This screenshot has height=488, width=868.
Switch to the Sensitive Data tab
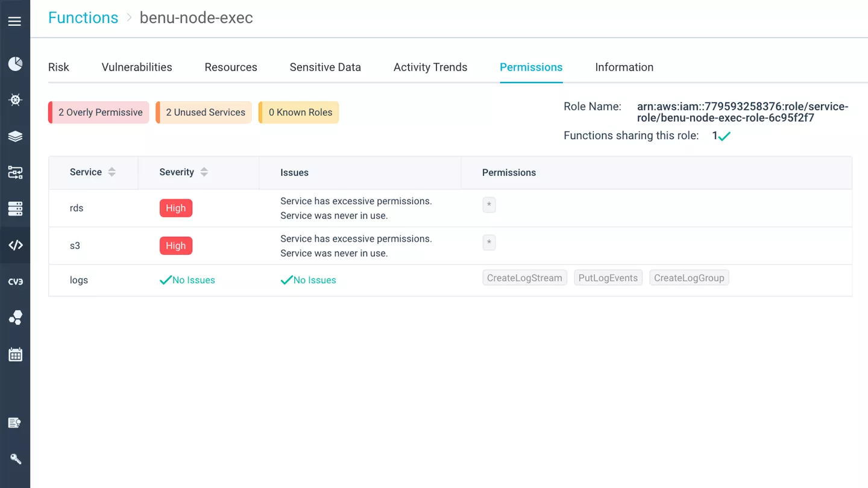pyautogui.click(x=325, y=67)
